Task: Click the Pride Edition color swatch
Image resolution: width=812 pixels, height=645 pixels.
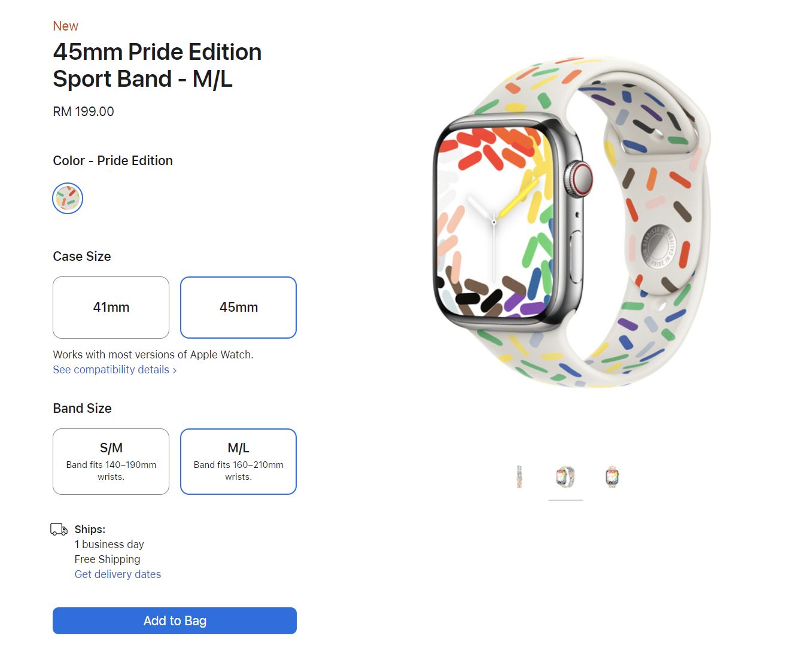Action: pos(67,198)
